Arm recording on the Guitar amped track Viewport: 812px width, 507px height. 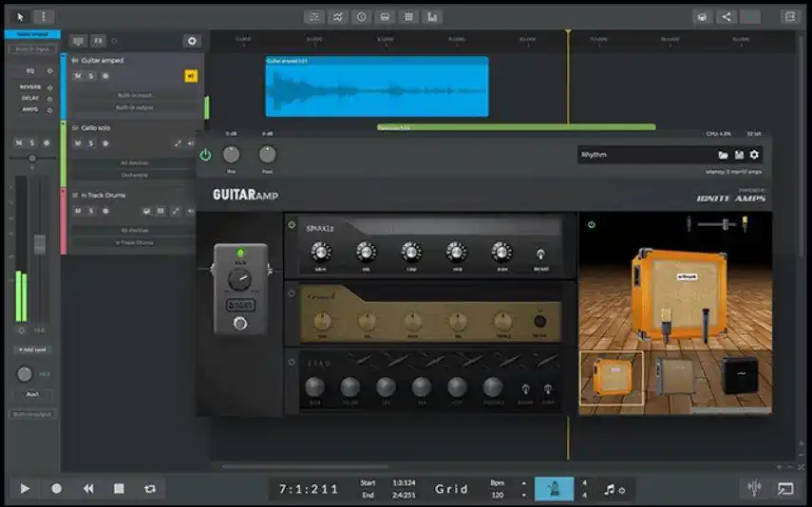[105, 76]
